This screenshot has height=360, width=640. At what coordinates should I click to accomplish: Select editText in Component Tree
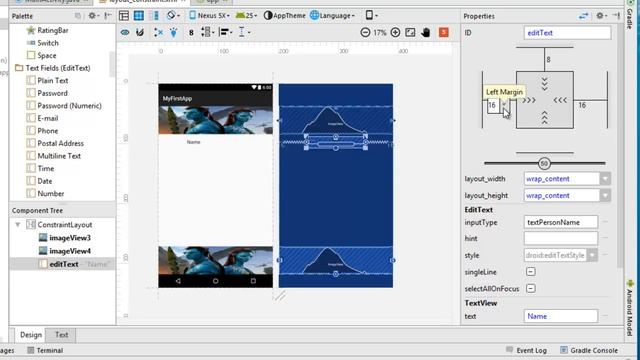pyautogui.click(x=63, y=264)
